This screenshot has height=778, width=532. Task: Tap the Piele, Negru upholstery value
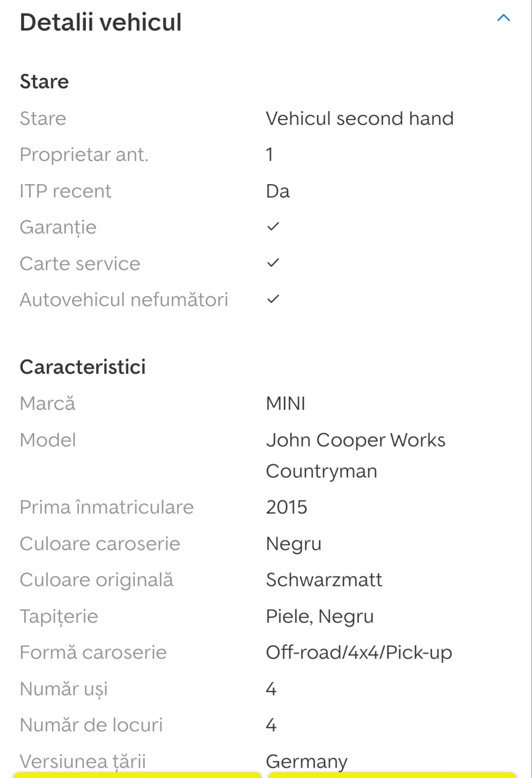tap(320, 616)
